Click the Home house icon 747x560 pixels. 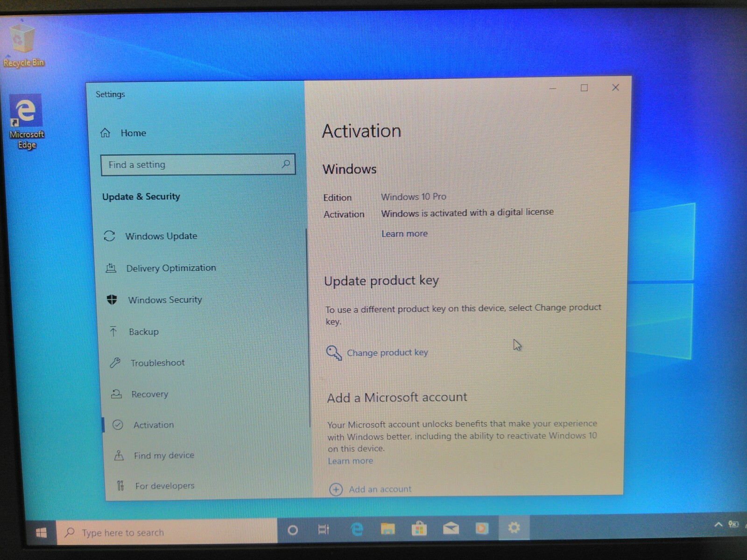coord(105,133)
